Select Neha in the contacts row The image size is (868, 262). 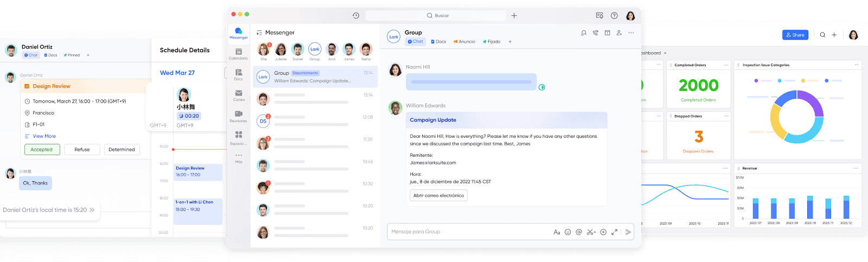366,52
